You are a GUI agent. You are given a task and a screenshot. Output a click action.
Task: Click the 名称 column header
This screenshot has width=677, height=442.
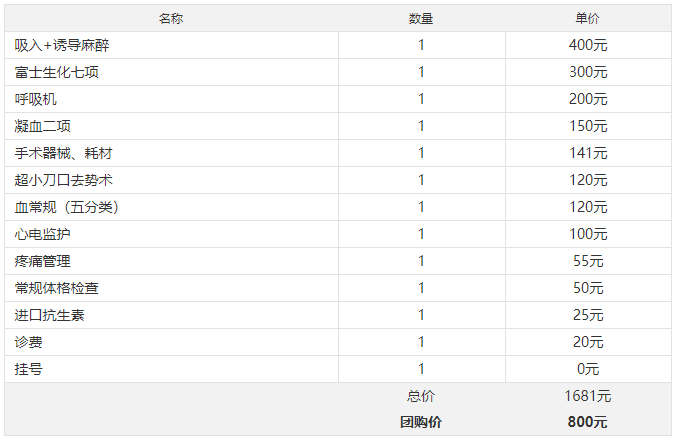tap(171, 18)
